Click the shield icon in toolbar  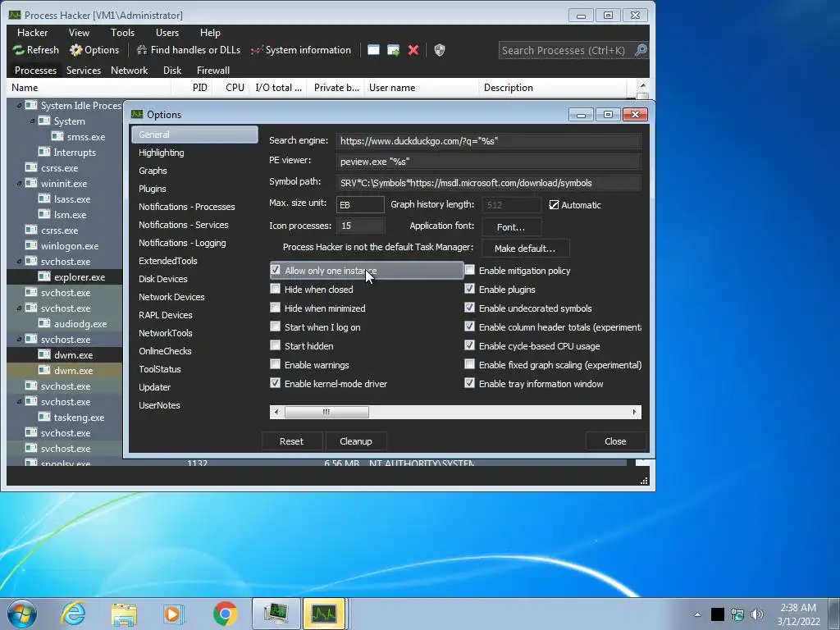tap(440, 50)
